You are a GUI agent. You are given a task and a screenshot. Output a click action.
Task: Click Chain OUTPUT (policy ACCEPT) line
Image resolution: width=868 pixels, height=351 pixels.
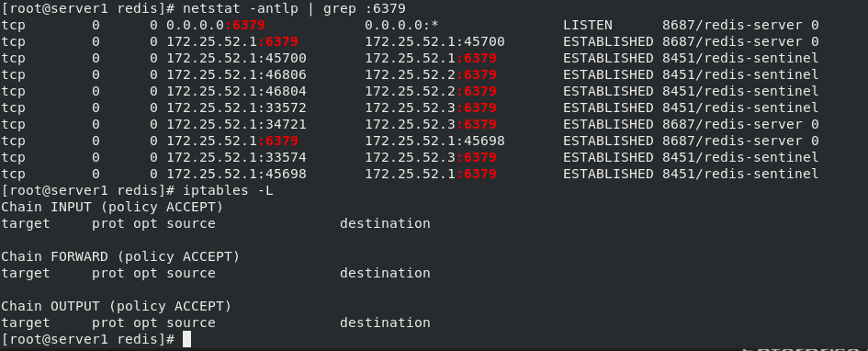point(117,307)
